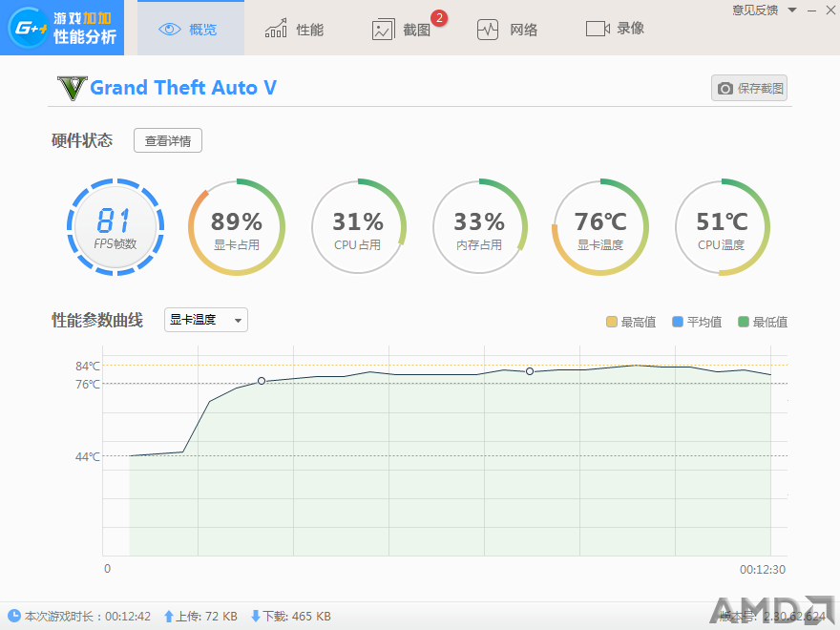Click the upload arrow icon in status bar

[x=169, y=617]
